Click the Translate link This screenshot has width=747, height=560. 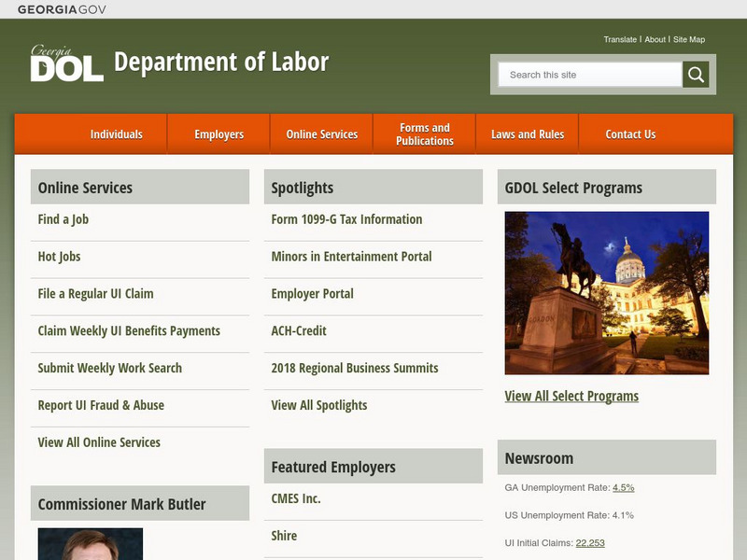pyautogui.click(x=620, y=39)
